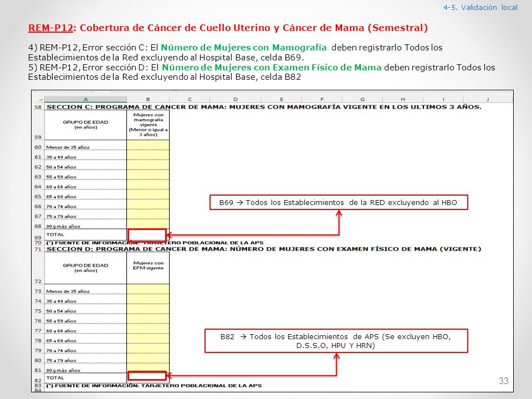Click '80 y más años' in row 68
This screenshot has width=532, height=399.
pos(63,226)
